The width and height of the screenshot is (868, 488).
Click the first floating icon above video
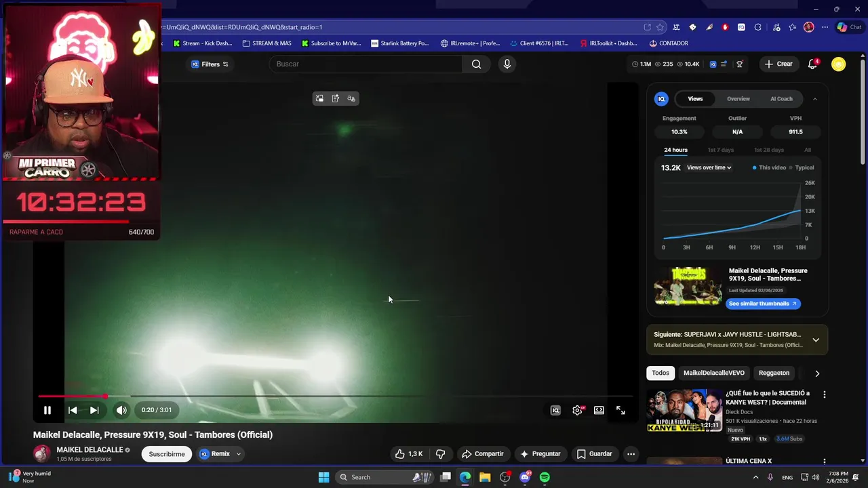(319, 98)
